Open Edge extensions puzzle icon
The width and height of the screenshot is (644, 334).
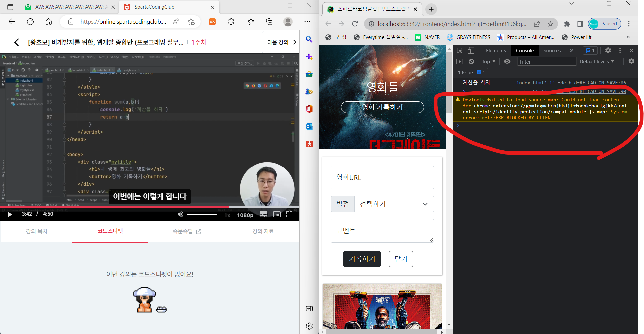pos(231,22)
